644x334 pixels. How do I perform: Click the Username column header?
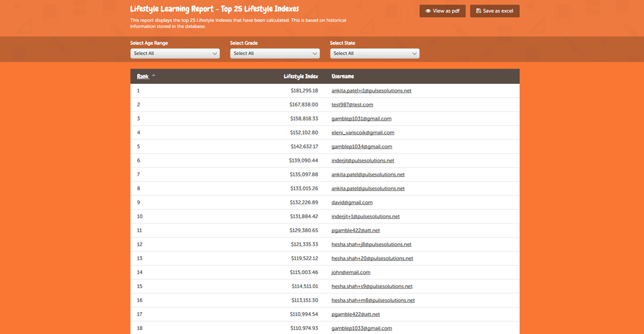click(x=342, y=77)
